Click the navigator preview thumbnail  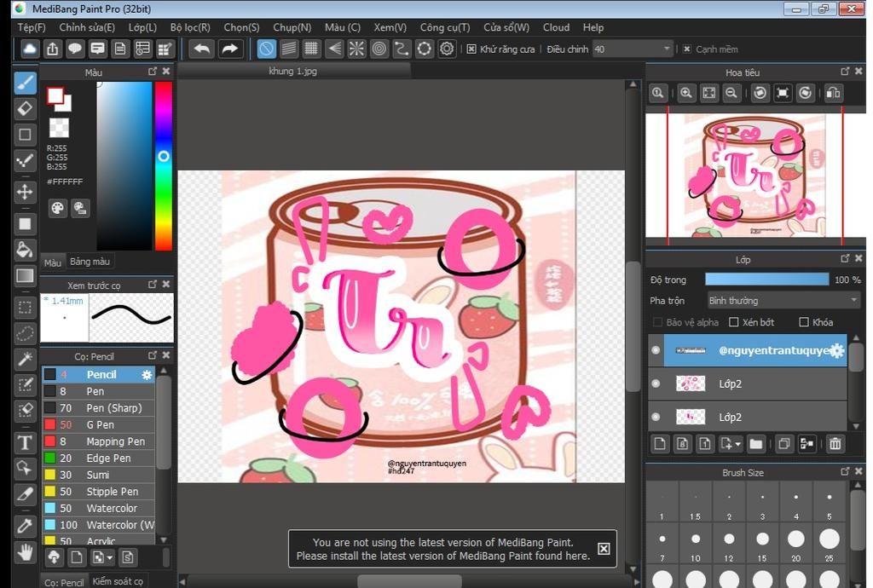[x=755, y=176]
